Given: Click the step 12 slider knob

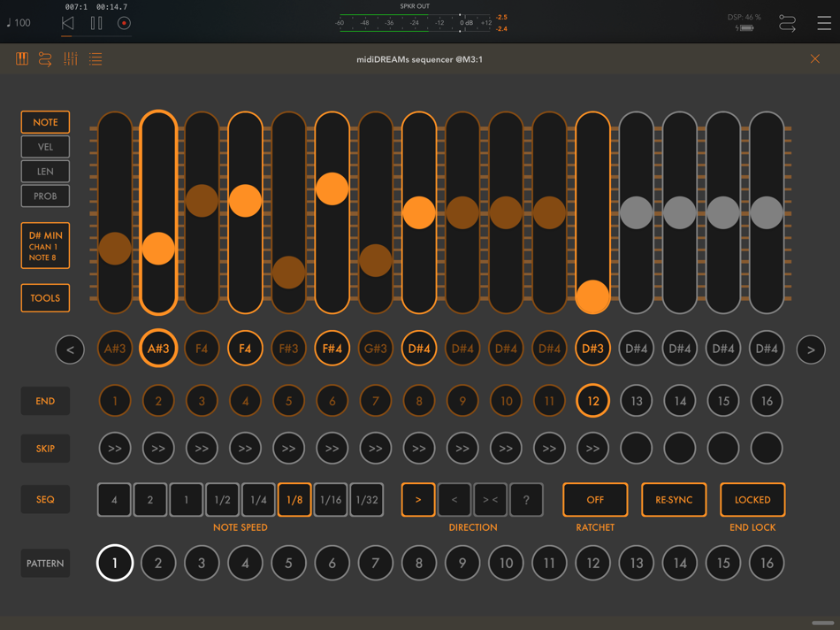Looking at the screenshot, I should coord(592,296).
